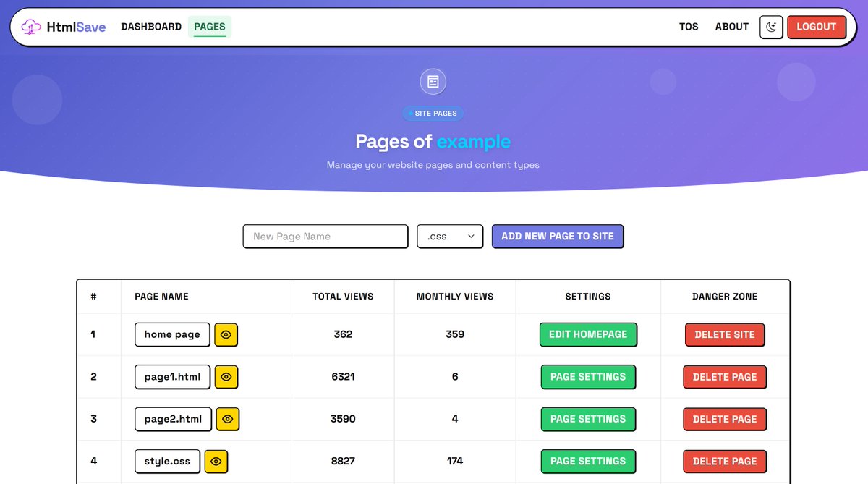Open Page Settings for style.css

(588, 461)
